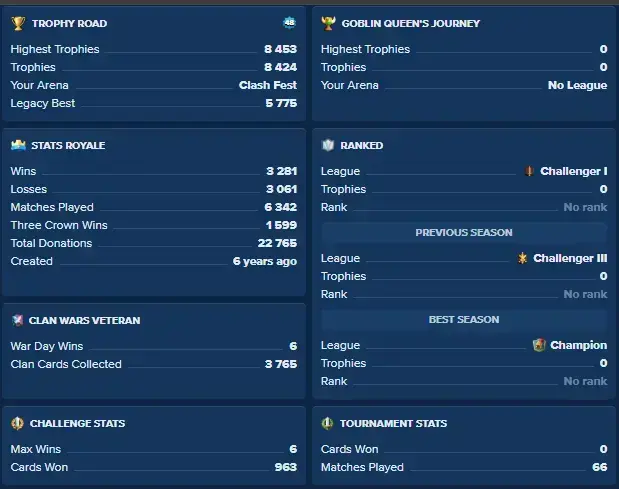Viewport: 619px width, 489px height.
Task: Click the Challenger I league text
Action: 574,171
